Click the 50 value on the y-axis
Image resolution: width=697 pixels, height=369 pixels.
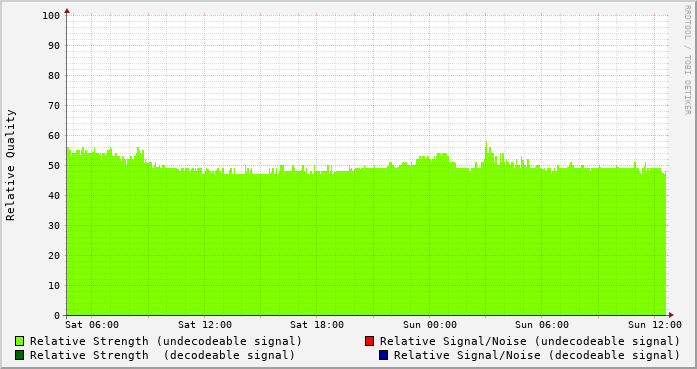(x=54, y=165)
